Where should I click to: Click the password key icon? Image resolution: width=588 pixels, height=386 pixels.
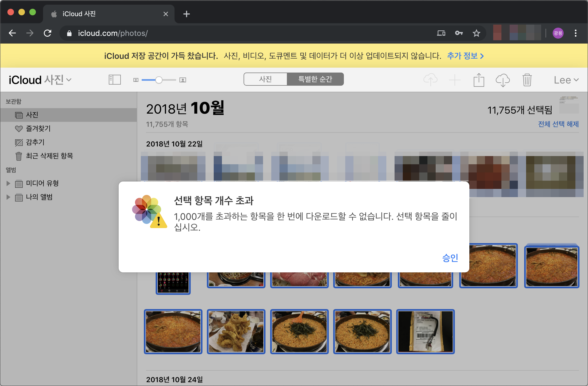459,33
